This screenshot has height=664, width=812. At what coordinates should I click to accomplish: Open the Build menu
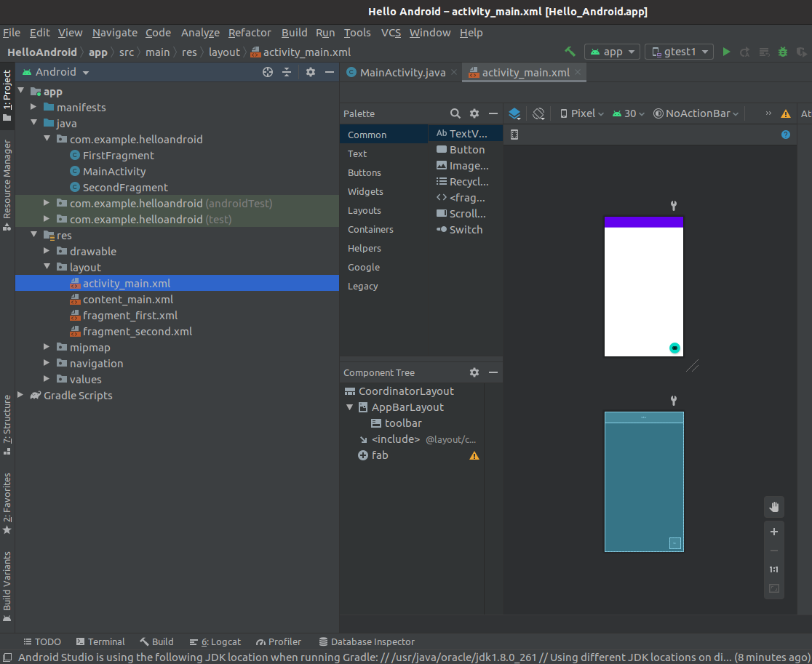294,33
